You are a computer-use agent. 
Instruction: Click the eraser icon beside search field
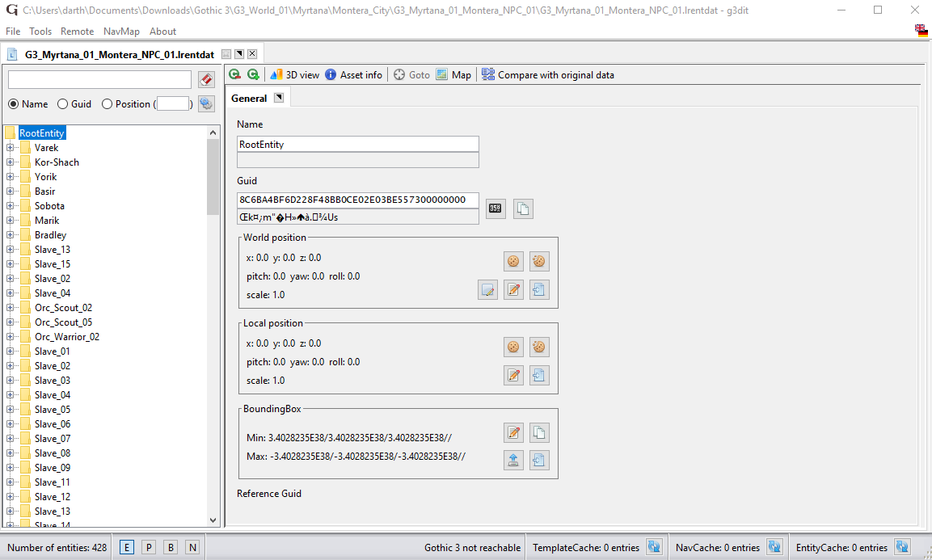[206, 79]
